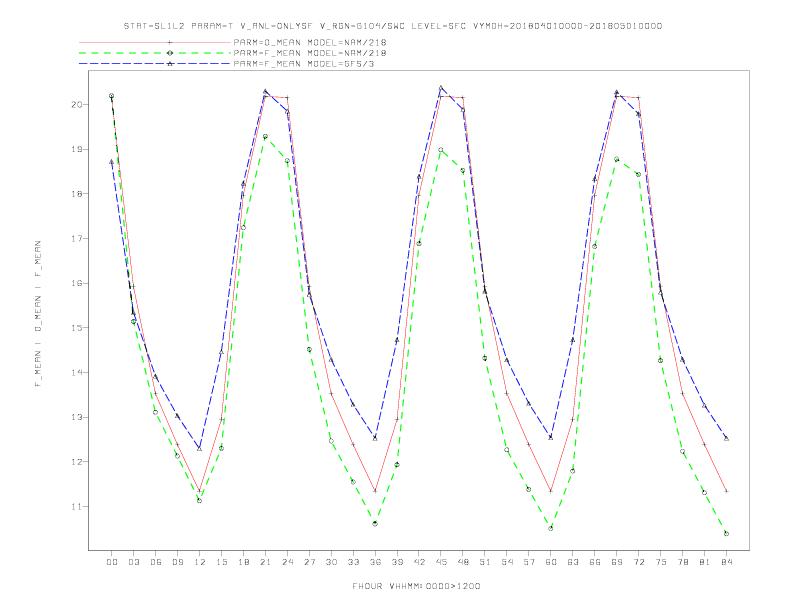This screenshot has width=792, height=612.
Task: Select legend entry PARM=F_MEAN MODEL=NAM/218
Action: click(x=310, y=53)
